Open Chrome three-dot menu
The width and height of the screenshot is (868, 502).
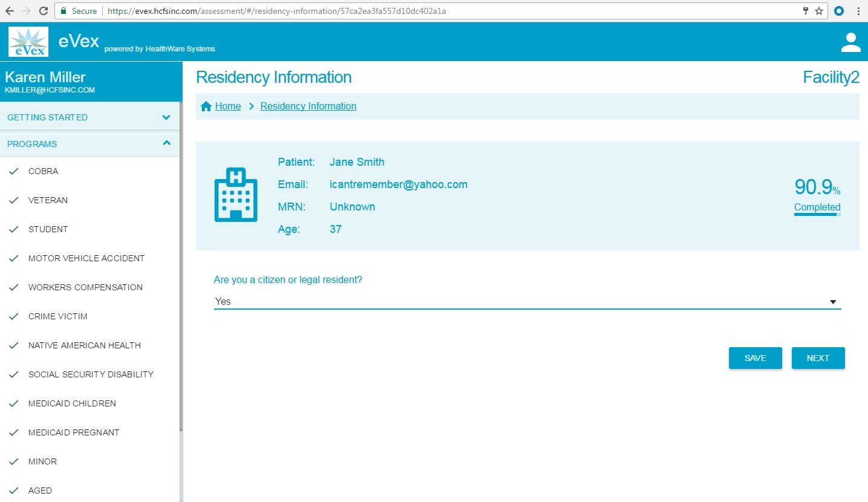858,11
